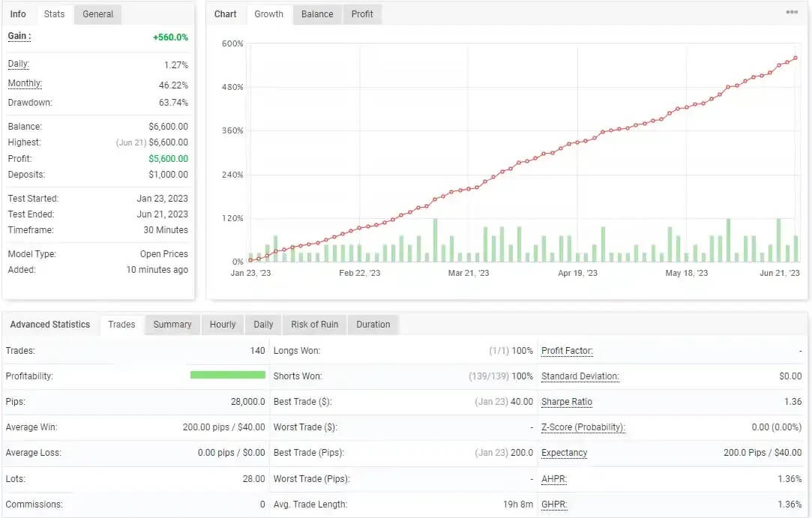Click the 30 Minutes timeframe value
This screenshot has width=812, height=518.
[166, 230]
